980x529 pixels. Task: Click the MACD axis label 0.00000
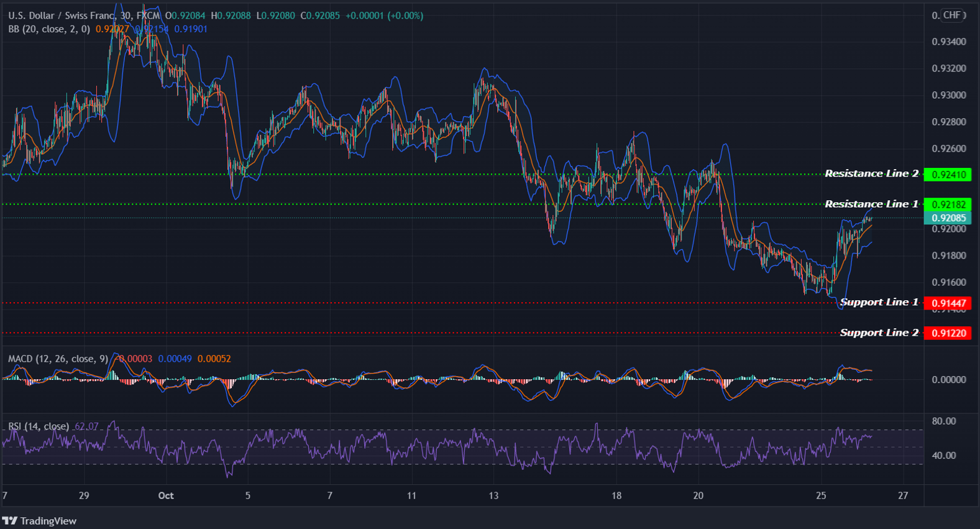tap(949, 380)
